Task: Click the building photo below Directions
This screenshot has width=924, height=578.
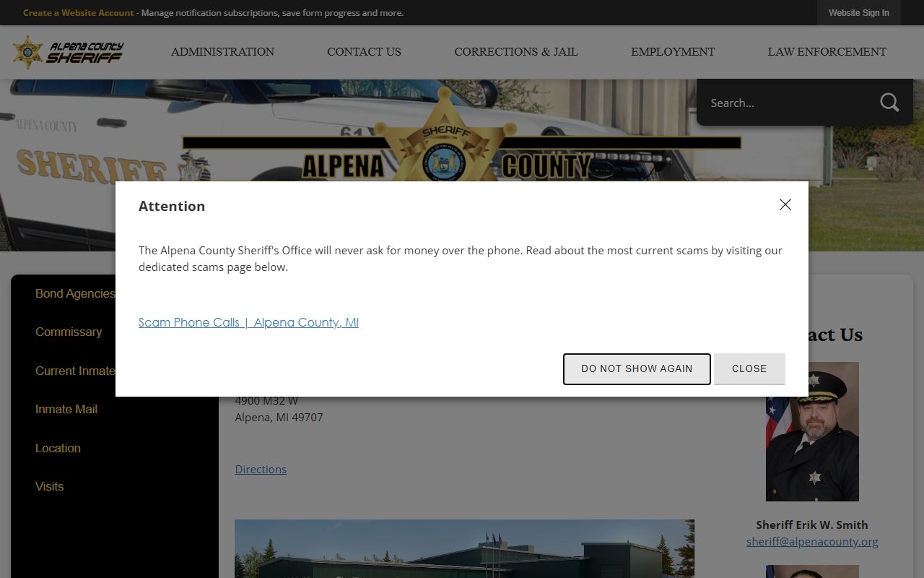Action: 464,548
